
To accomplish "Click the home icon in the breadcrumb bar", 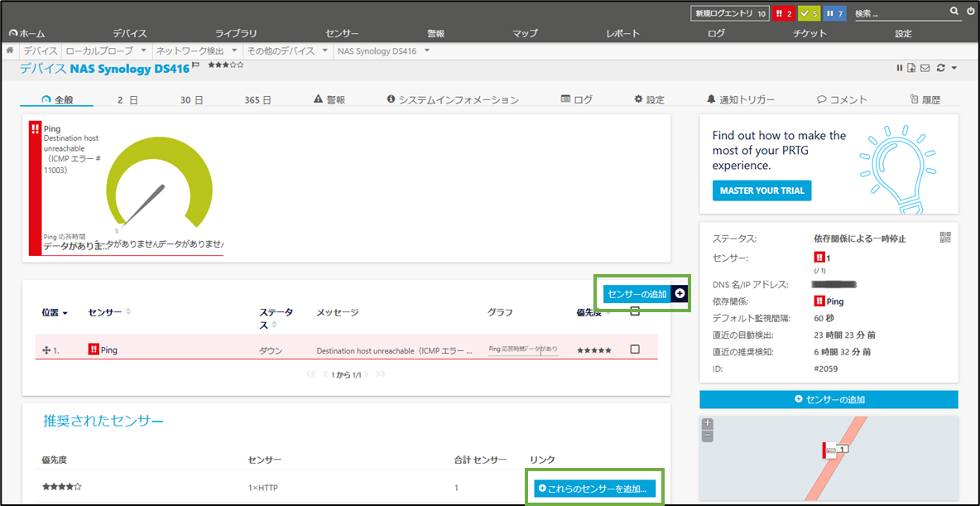I will 11,50.
